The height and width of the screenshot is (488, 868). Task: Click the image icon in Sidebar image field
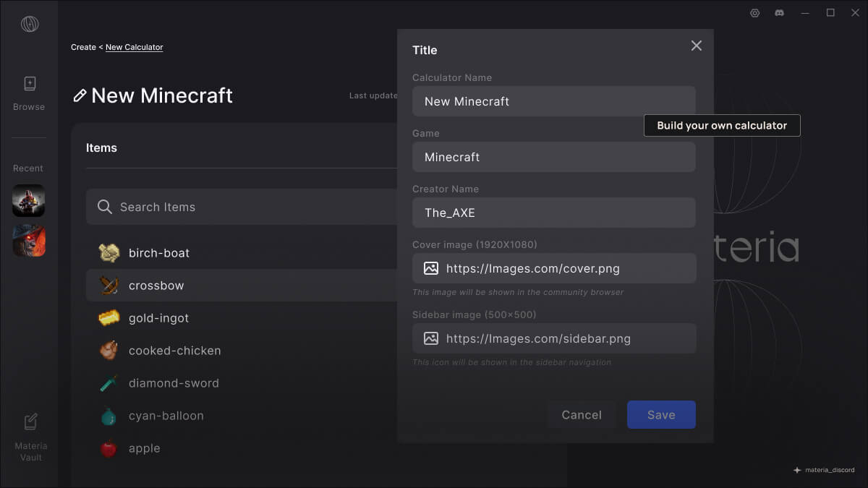431,338
